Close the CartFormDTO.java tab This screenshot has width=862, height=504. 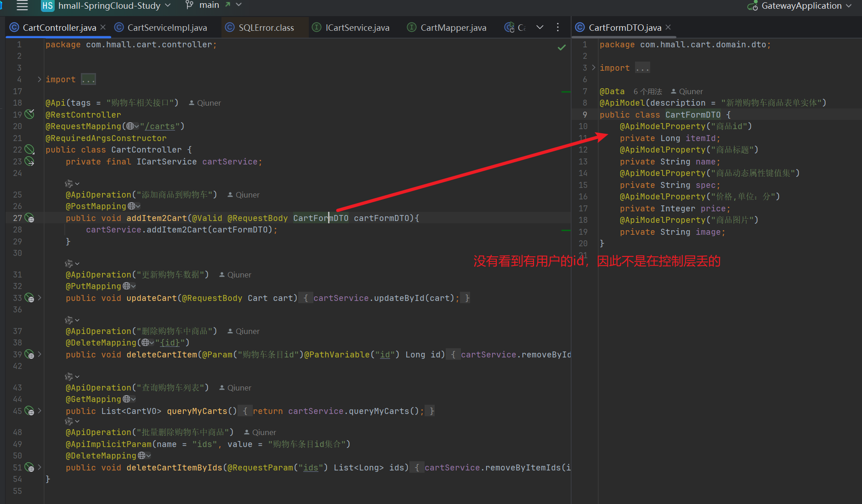click(x=668, y=27)
